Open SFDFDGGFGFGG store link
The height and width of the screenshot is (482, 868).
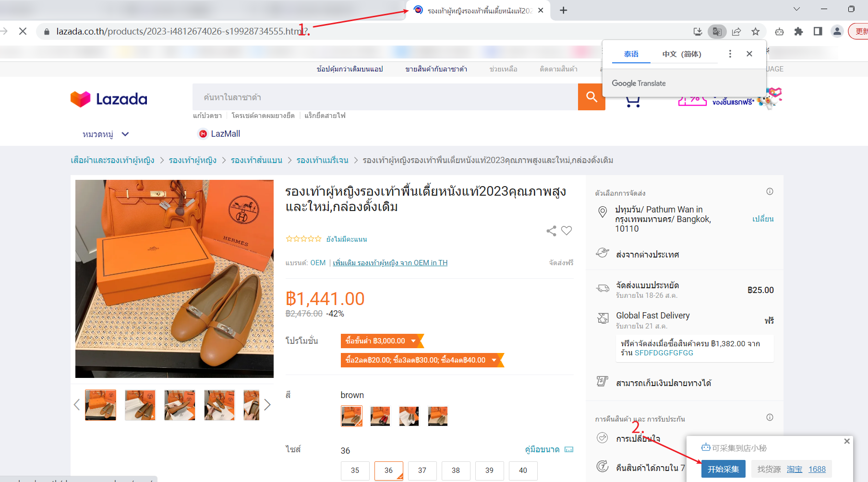pyautogui.click(x=664, y=353)
